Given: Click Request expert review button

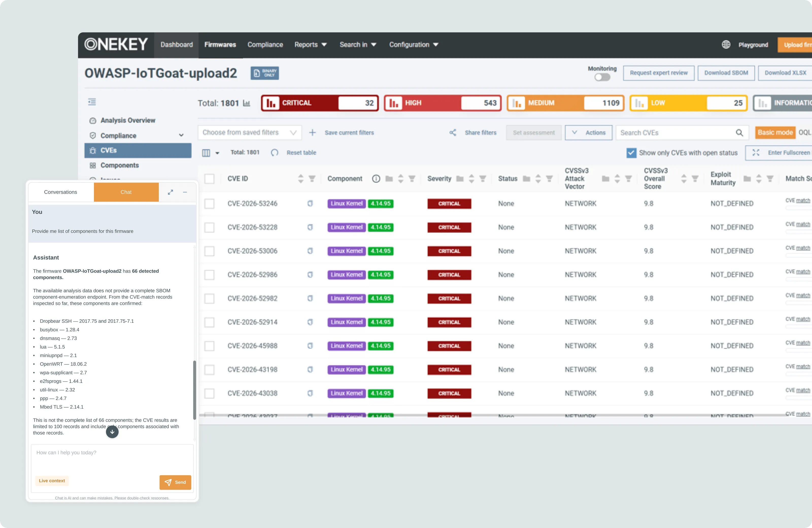Looking at the screenshot, I should tap(658, 73).
